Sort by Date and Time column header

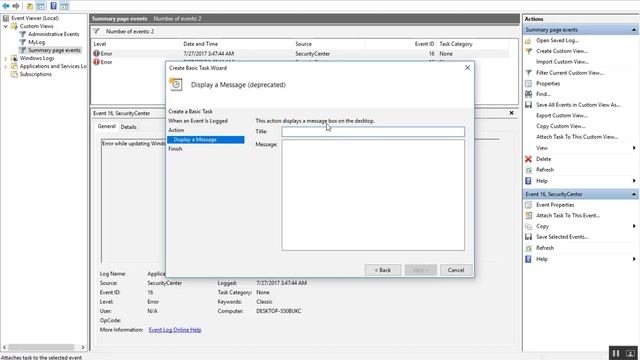[x=200, y=44]
